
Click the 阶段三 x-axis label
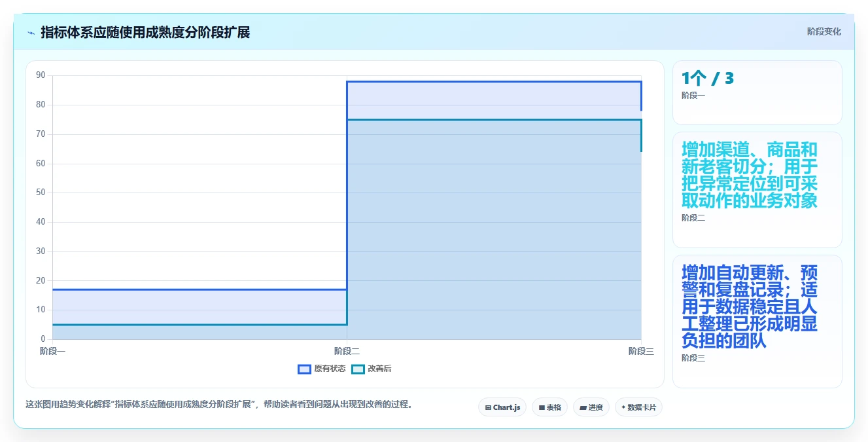click(x=641, y=352)
